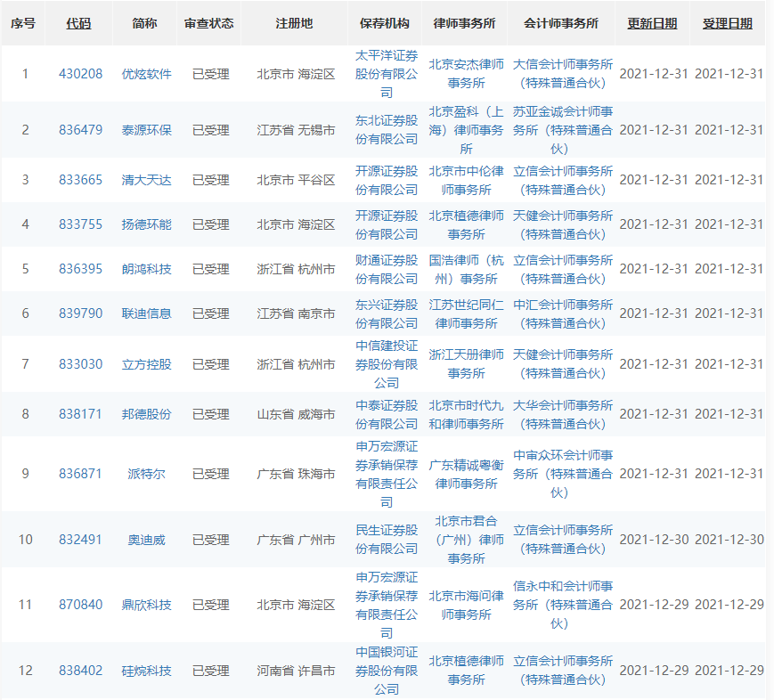Open accounting firm 大信会计师事务所
Image resolution: width=774 pixels, height=700 pixels.
pyautogui.click(x=563, y=74)
